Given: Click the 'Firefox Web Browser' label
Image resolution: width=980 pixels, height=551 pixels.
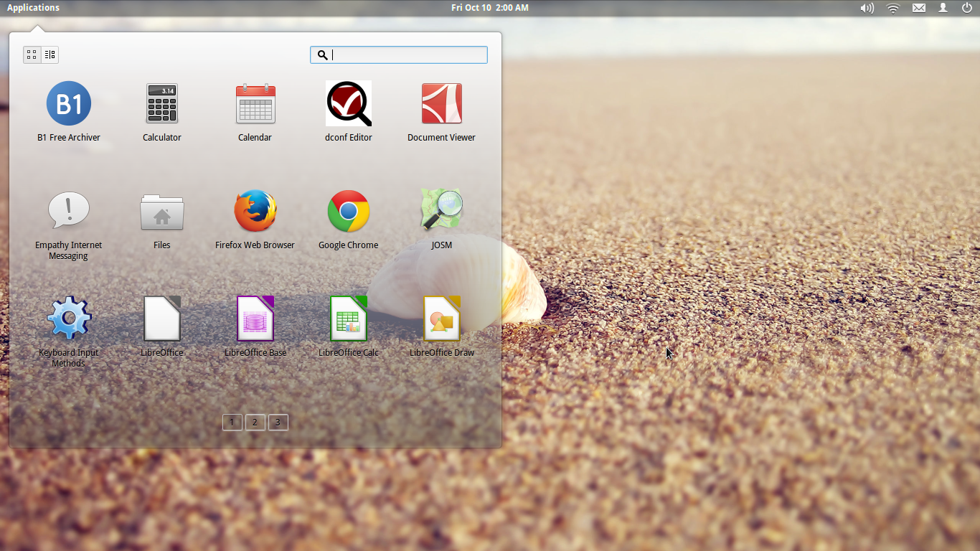Looking at the screenshot, I should (x=255, y=245).
